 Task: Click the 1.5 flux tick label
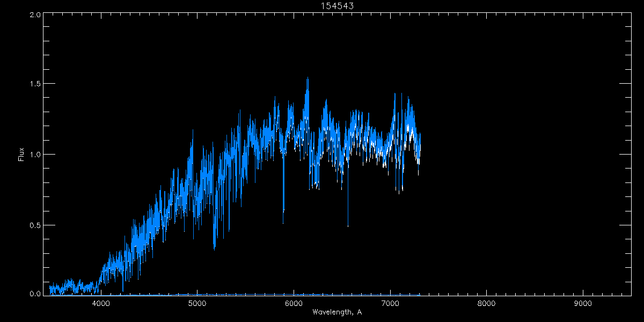point(35,84)
